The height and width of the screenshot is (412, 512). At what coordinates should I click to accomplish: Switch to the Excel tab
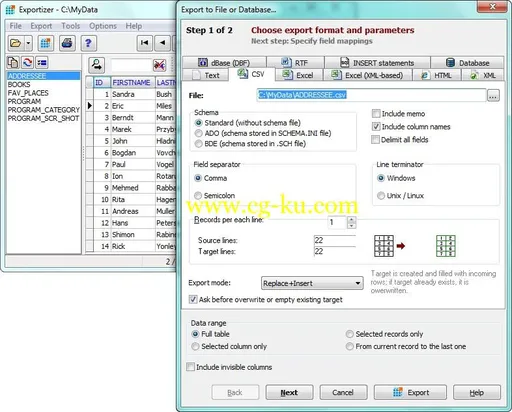coord(299,75)
